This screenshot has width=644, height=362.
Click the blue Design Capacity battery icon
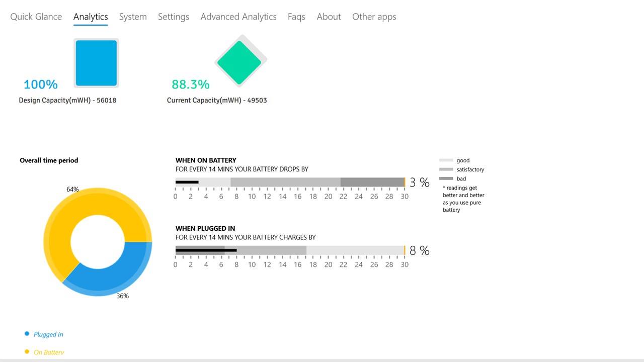point(96,63)
